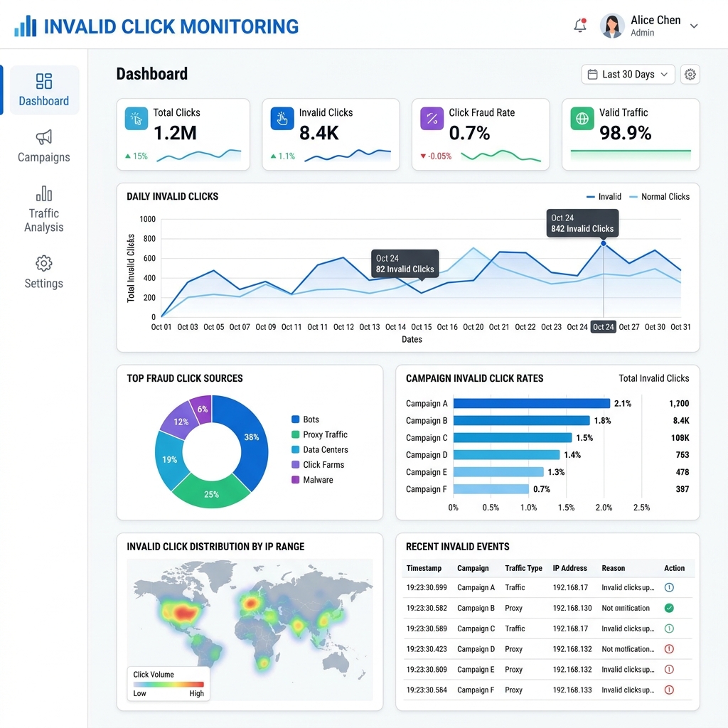
Task: Select the highlighted Oct 24 axis label
Action: tap(603, 327)
